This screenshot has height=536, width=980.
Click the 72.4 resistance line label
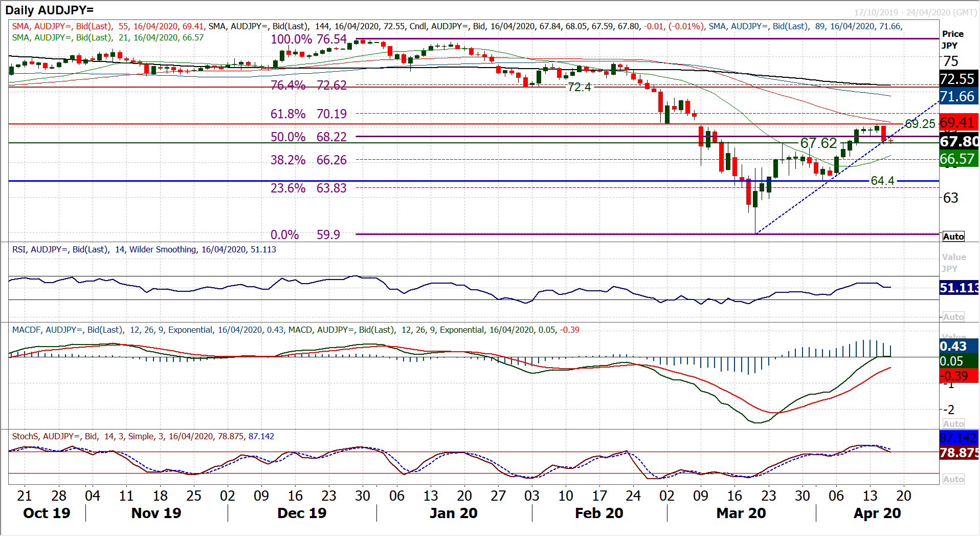click(x=579, y=88)
